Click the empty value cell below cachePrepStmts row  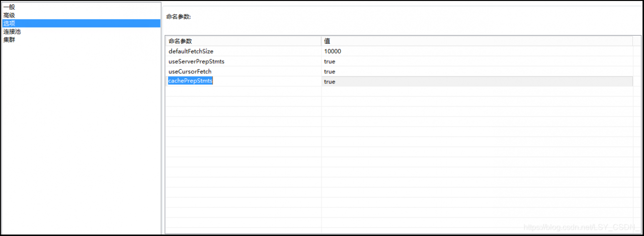click(477, 91)
